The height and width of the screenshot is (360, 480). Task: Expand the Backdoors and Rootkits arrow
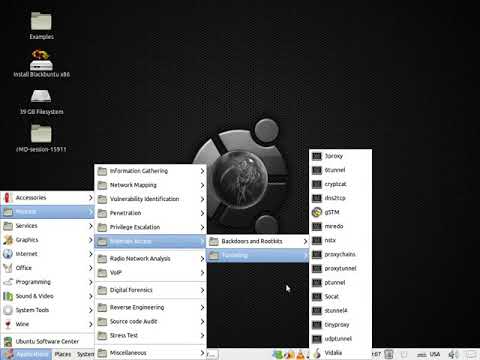coord(305,241)
